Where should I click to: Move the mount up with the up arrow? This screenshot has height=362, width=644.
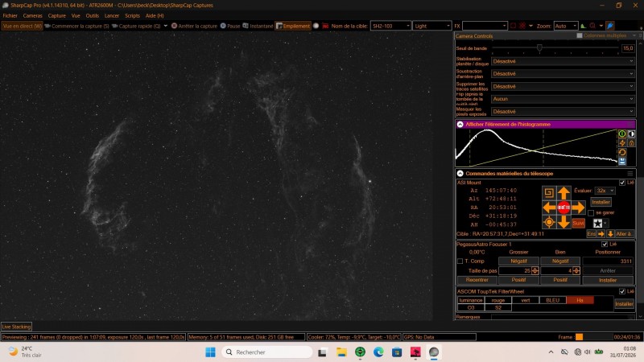pyautogui.click(x=563, y=193)
